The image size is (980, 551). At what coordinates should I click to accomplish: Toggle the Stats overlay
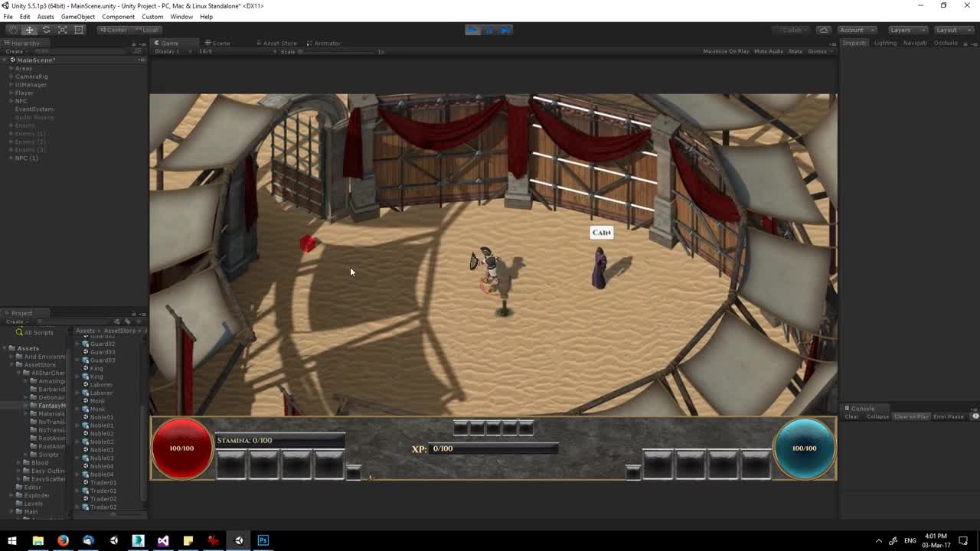click(795, 51)
